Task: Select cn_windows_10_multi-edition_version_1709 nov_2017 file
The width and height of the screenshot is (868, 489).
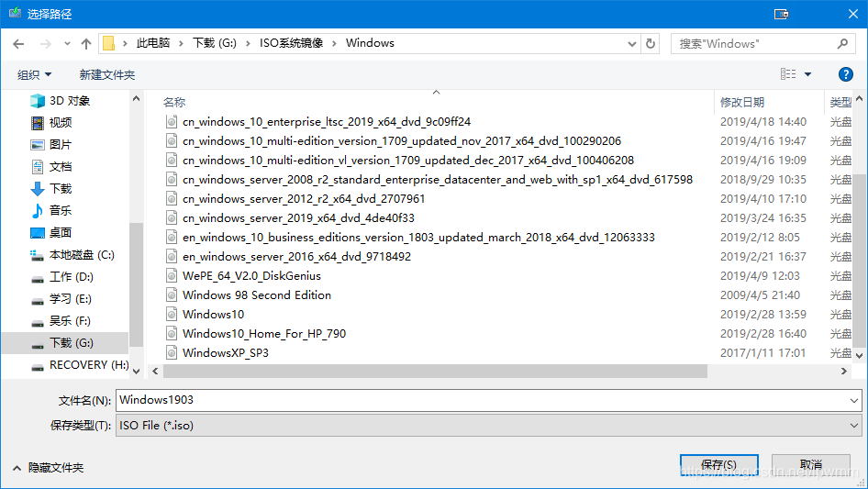Action: click(402, 141)
